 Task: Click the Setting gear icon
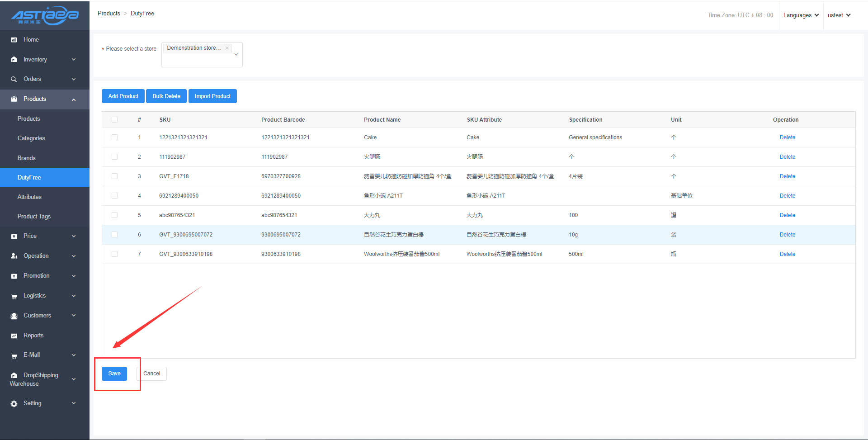14,403
